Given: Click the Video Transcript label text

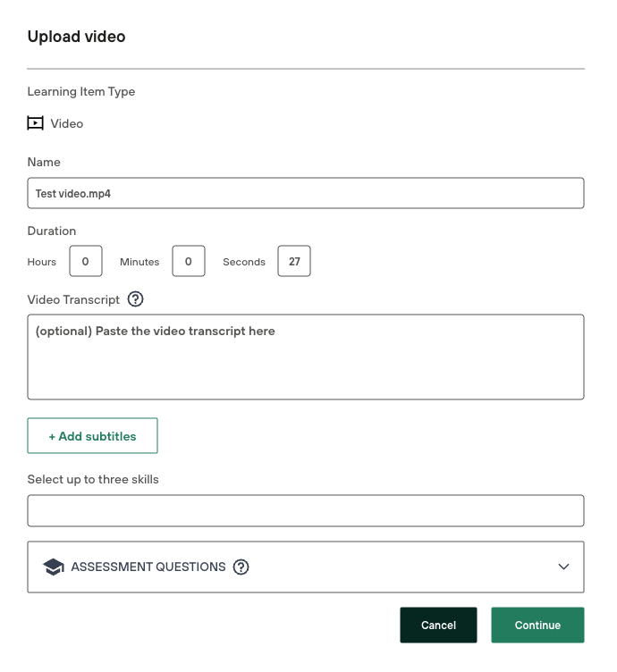Looking at the screenshot, I should click(73, 299).
